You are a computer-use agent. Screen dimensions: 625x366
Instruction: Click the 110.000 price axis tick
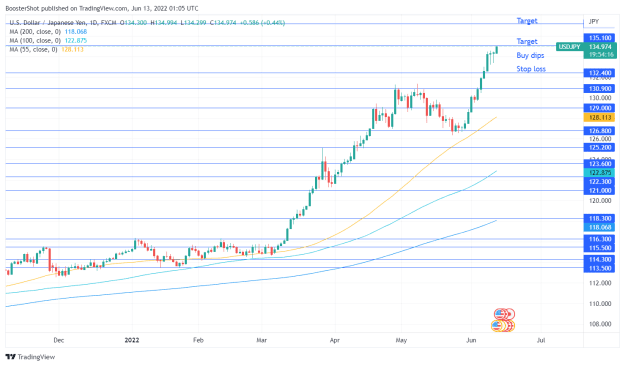[x=599, y=304]
